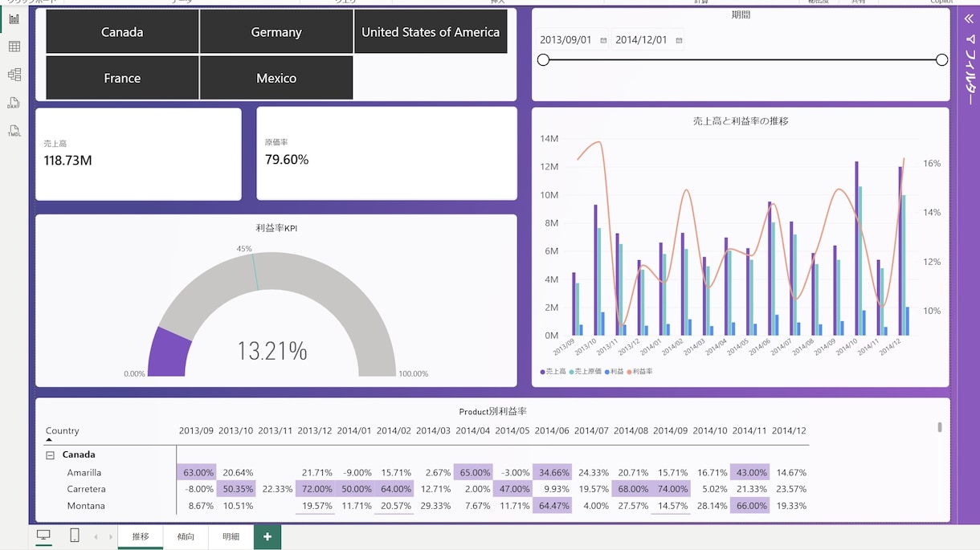
Task: Grab the left handle of period slider
Action: (x=543, y=60)
